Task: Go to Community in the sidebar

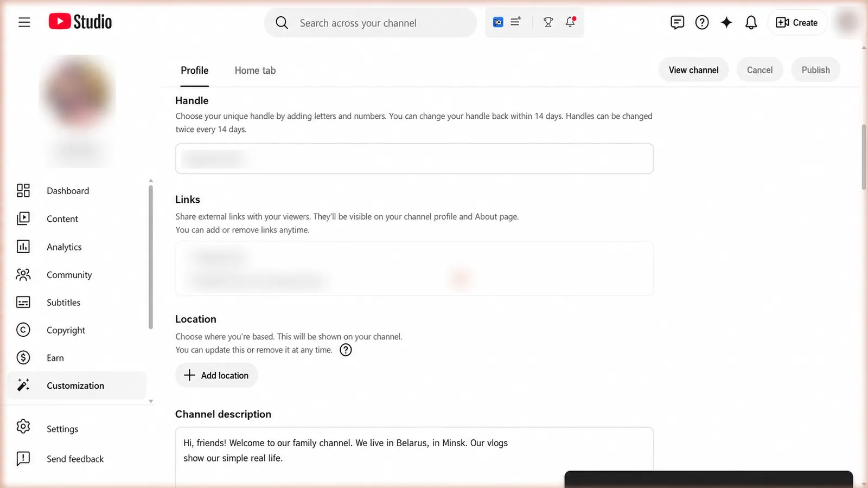Action: click(x=77, y=274)
